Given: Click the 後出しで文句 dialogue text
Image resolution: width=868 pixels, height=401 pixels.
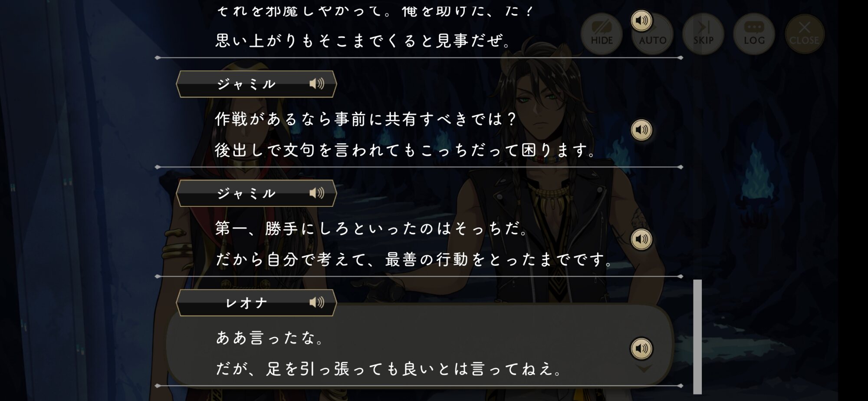Looking at the screenshot, I should [405, 150].
